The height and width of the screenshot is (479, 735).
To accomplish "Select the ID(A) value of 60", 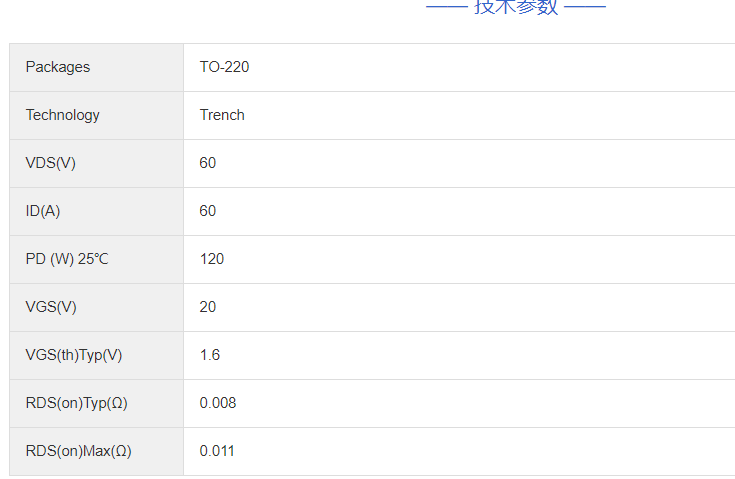I will tap(208, 211).
